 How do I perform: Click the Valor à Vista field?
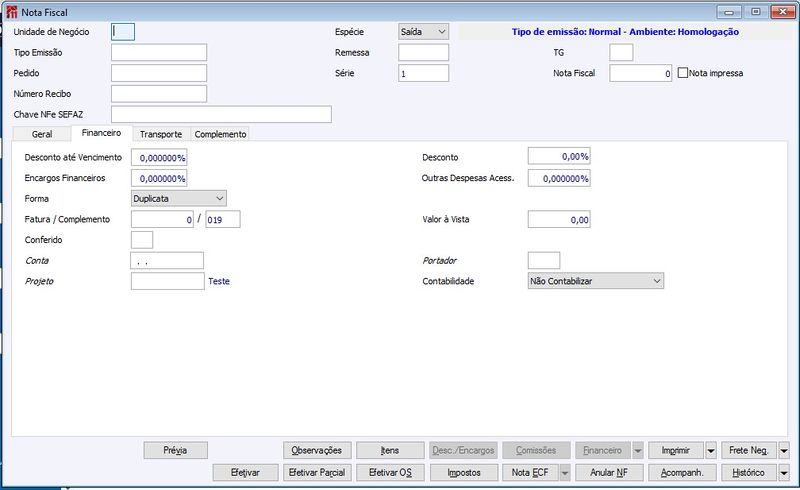click(559, 219)
